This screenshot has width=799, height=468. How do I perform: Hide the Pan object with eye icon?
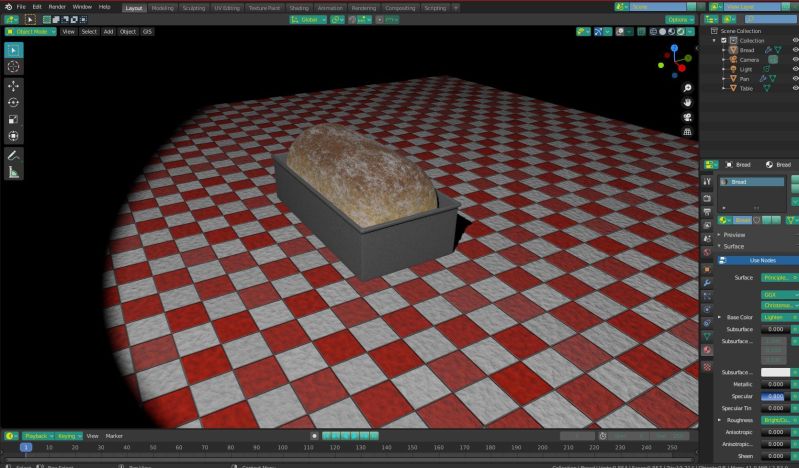pyautogui.click(x=795, y=79)
